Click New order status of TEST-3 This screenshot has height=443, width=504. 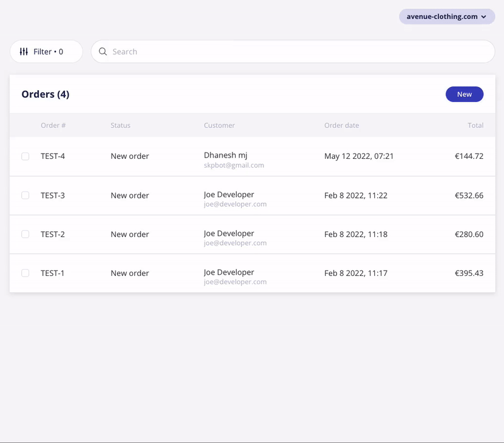point(130,195)
